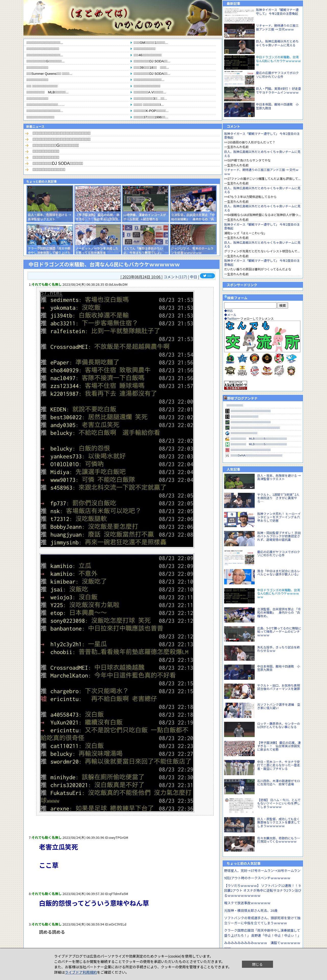Viewport: 327px width, 980px height.
Task: Open latest article リチャード、期待通りの三振三振アンド三振
Action: pyautogui.click(x=277, y=27)
